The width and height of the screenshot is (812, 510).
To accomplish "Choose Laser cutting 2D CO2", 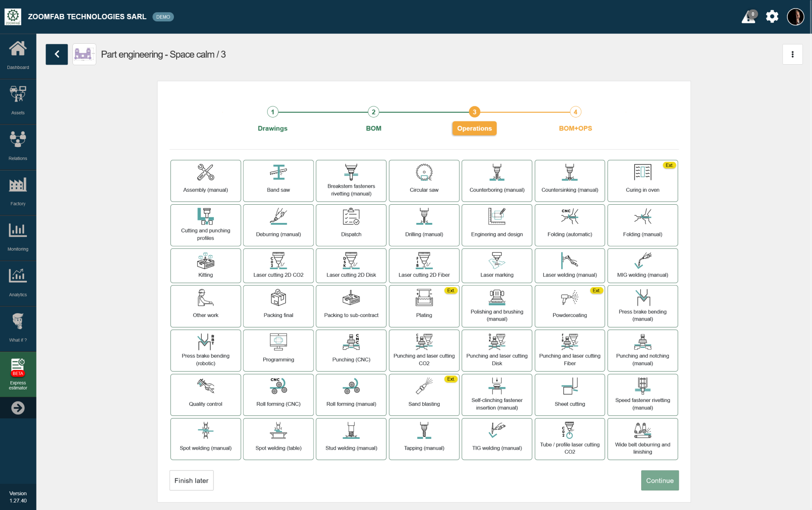I will pyautogui.click(x=278, y=266).
